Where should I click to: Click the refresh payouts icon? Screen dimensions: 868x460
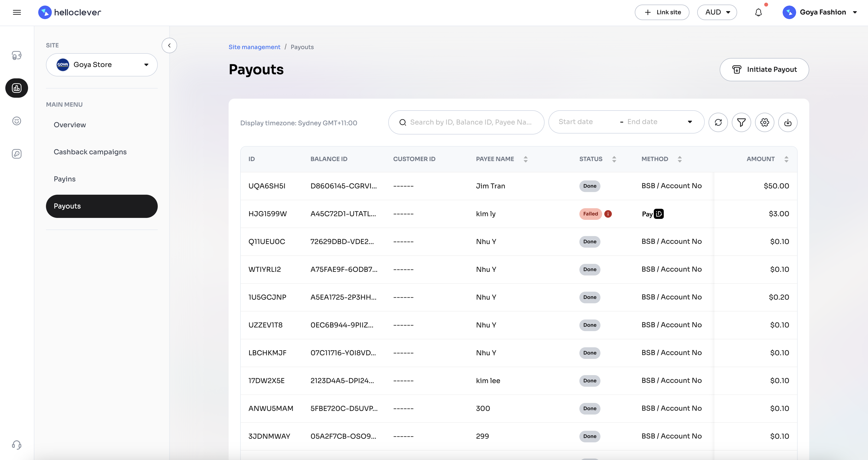pyautogui.click(x=718, y=122)
